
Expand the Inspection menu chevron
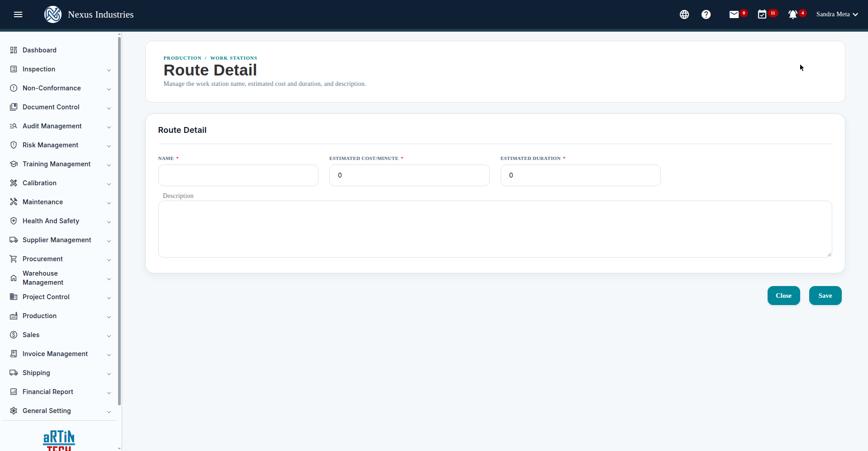click(109, 70)
